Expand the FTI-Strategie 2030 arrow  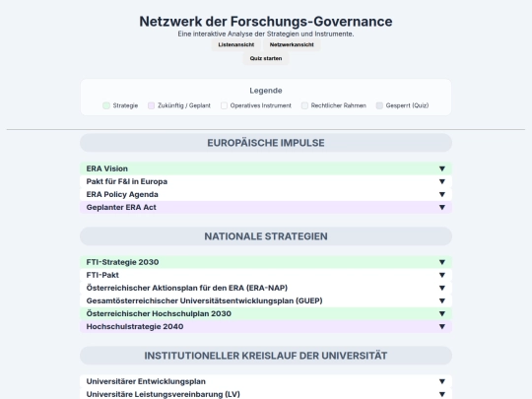(441, 262)
